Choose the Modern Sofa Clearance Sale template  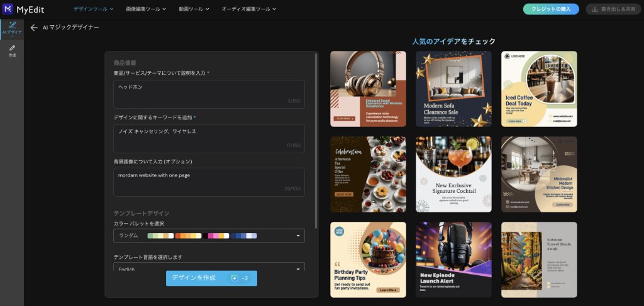coord(453,89)
